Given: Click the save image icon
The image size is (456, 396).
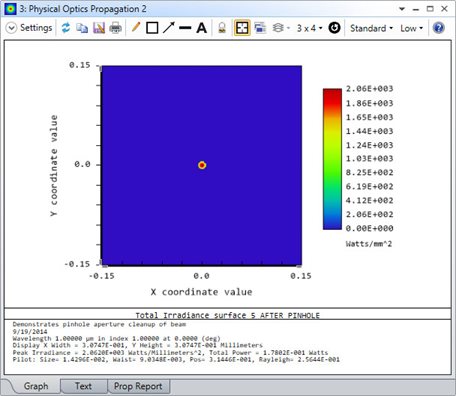Looking at the screenshot, I should pos(99,28).
